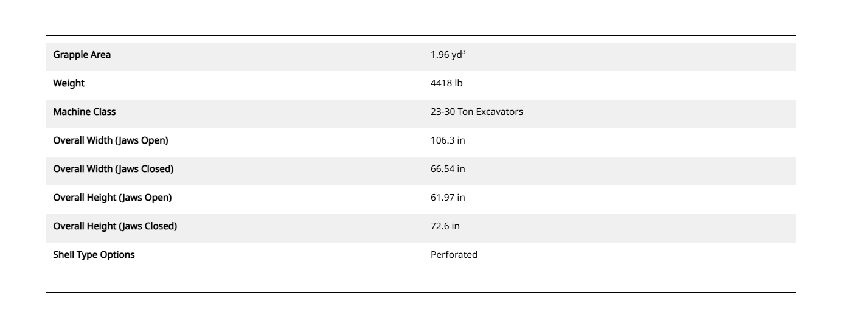This screenshot has height=315, width=868.
Task: Click the Machine Class label
Action: [x=85, y=112]
